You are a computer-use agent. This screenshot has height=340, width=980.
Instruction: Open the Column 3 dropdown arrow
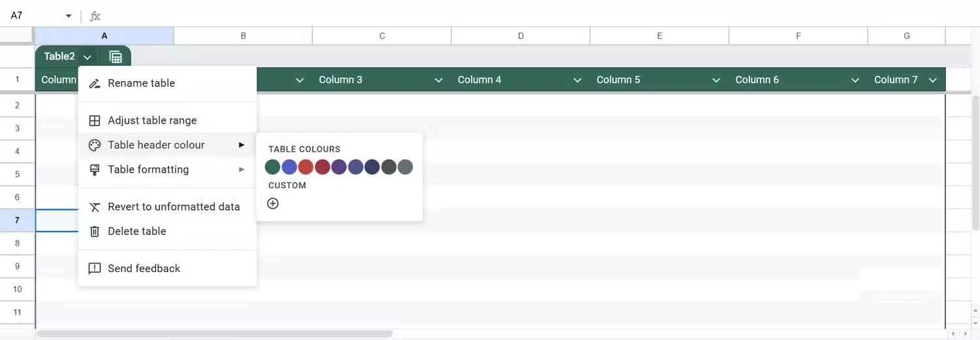439,80
